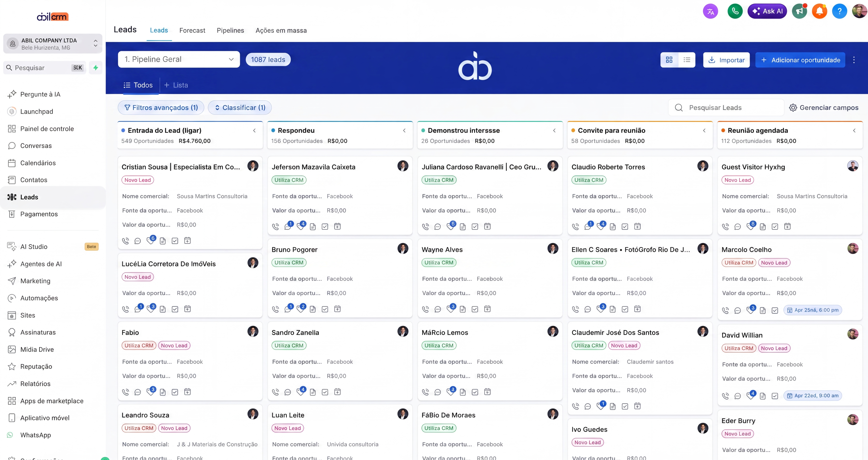Collapse the Respondeu column
This screenshot has height=460, width=868.
click(x=404, y=131)
